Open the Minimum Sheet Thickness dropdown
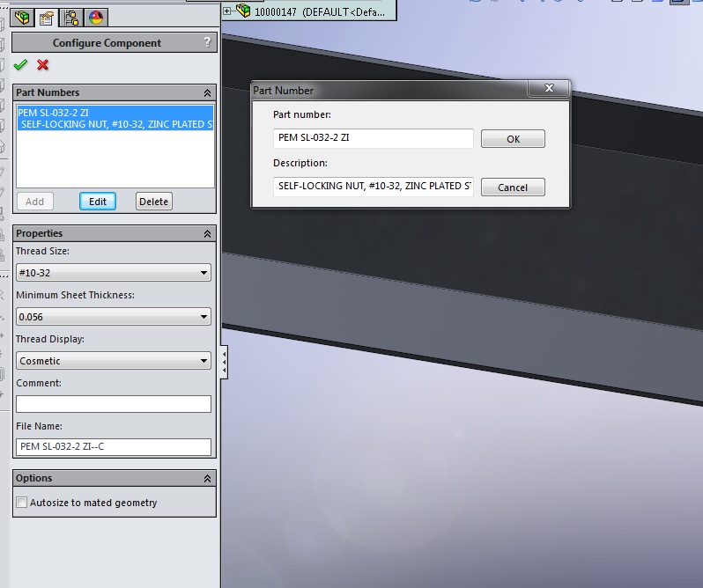 114,317
